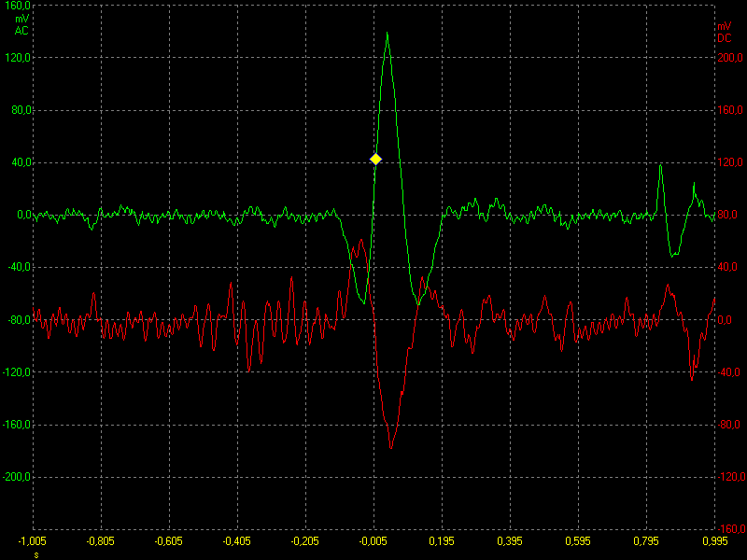Click the red trace's deepest negative trough
This screenshot has height=560, width=747.
tap(391, 447)
